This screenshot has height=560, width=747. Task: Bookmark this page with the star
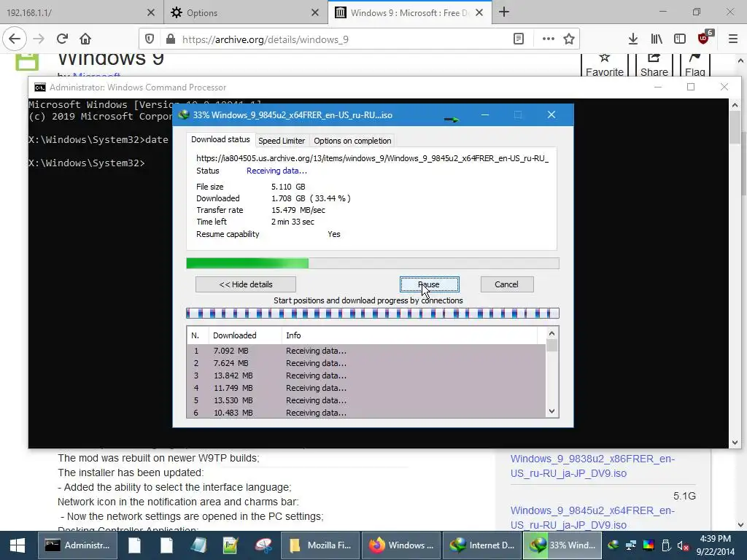point(569,39)
